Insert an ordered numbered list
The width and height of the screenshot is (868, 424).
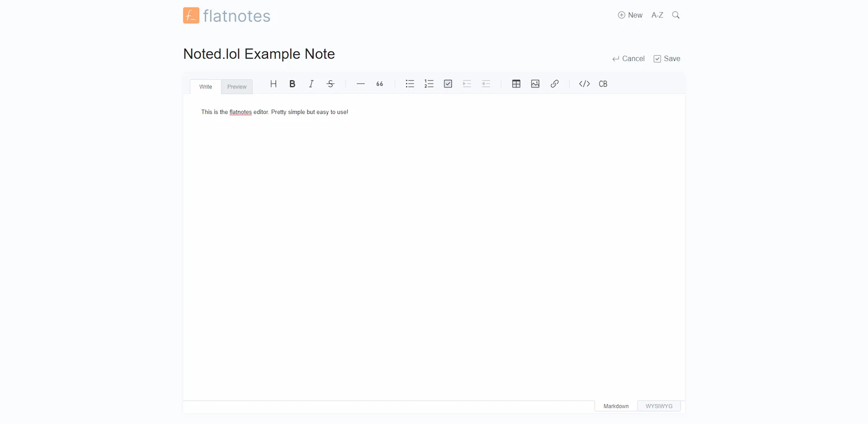coord(429,84)
